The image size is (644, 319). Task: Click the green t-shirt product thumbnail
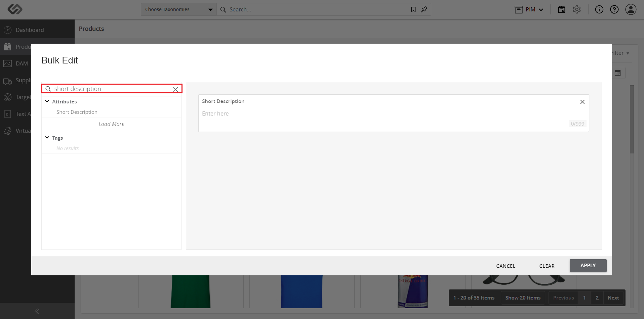point(190,291)
